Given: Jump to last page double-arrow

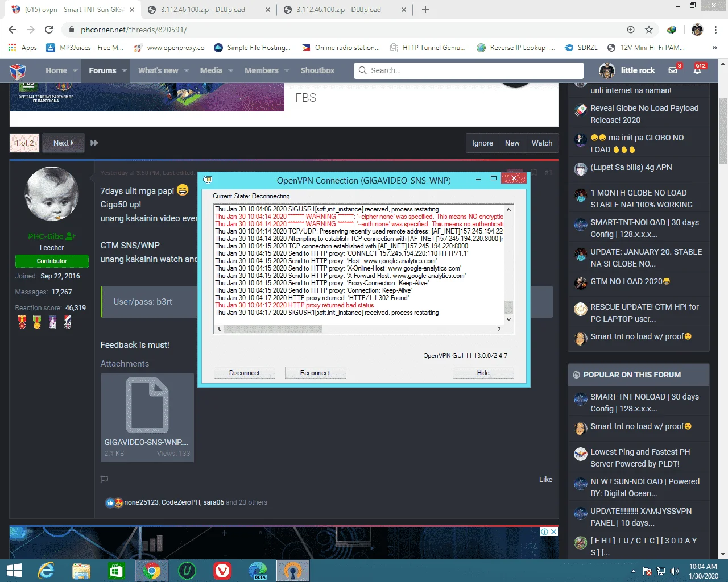Looking at the screenshot, I should [94, 143].
